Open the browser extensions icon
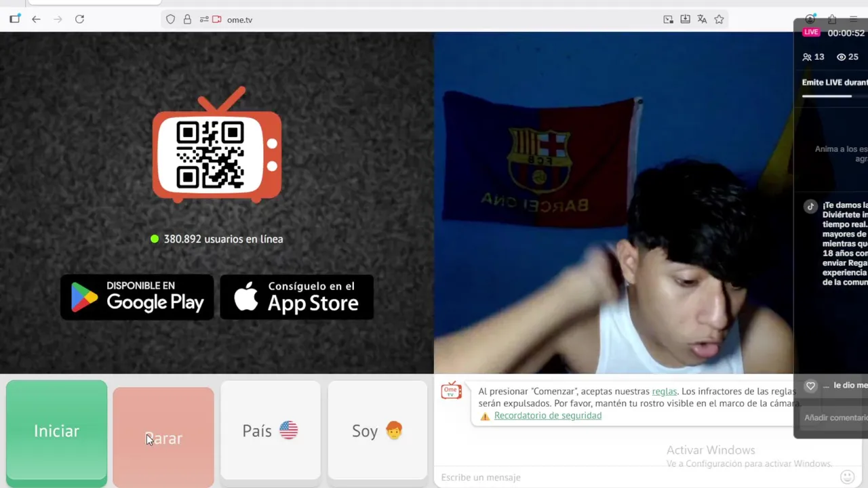868x488 pixels. [x=831, y=19]
